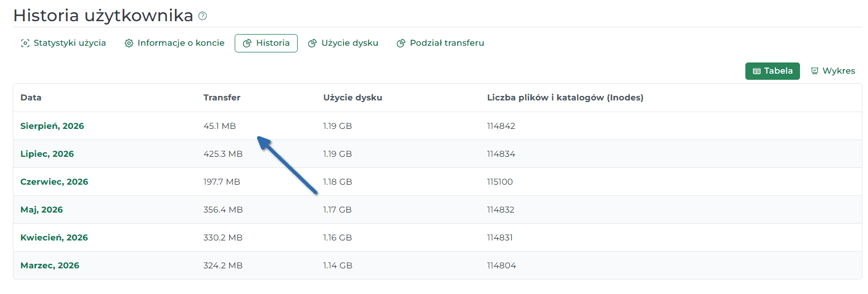
Task: Click the Użycie dysku column header
Action: pyautogui.click(x=353, y=98)
